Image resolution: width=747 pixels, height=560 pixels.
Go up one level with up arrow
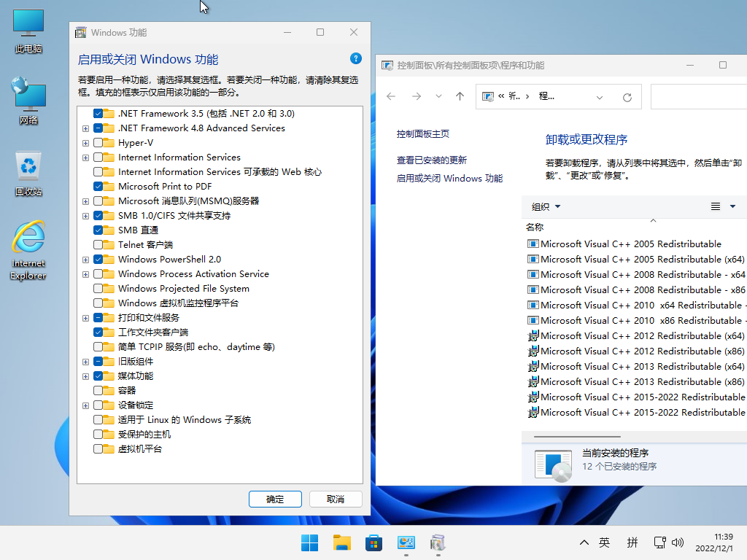tap(460, 96)
